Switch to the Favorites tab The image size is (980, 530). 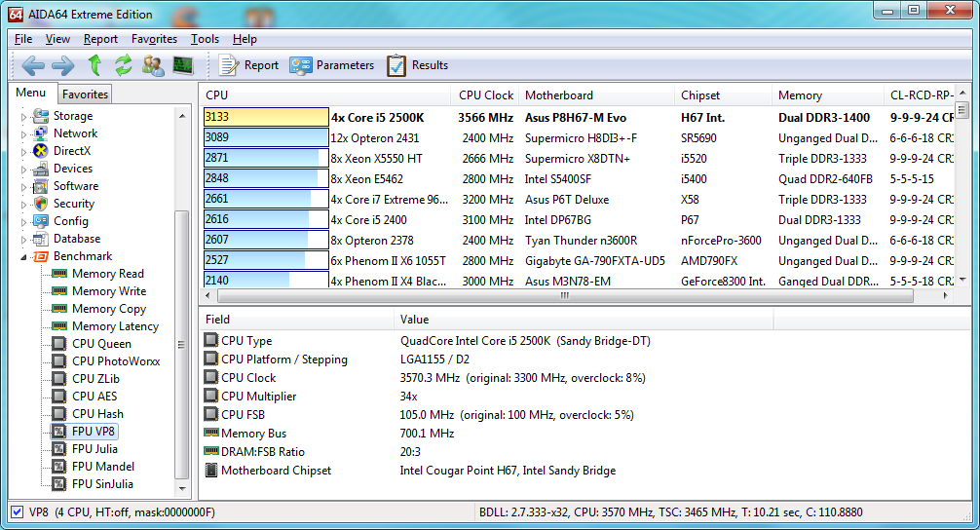(x=85, y=94)
